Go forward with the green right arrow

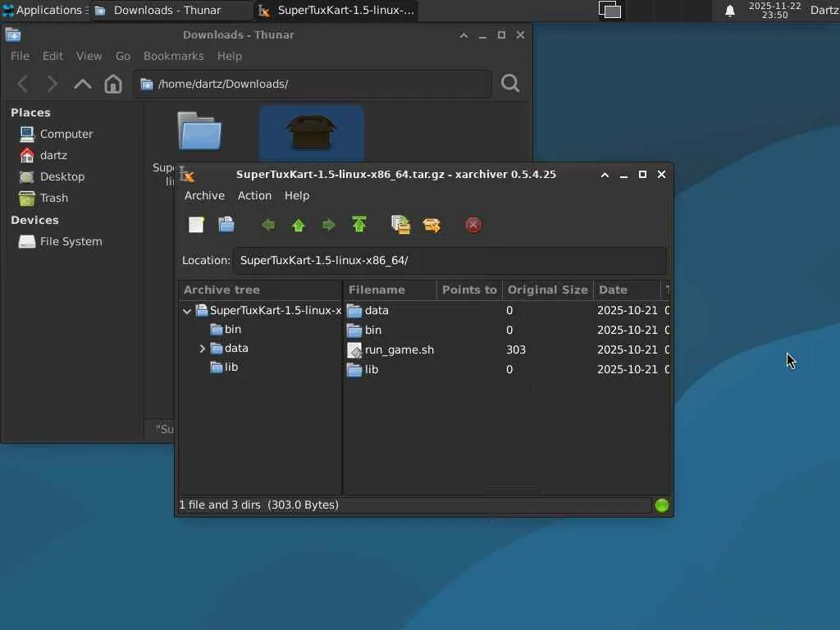(328, 225)
